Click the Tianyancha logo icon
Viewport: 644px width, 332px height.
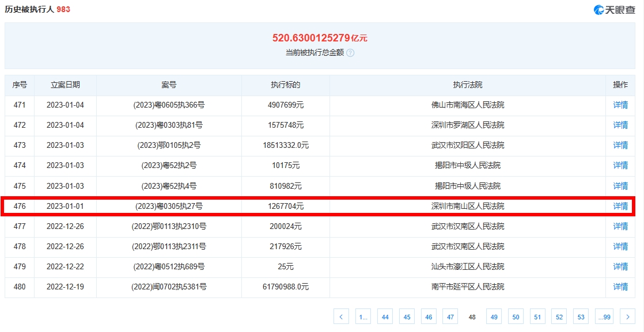coord(597,9)
